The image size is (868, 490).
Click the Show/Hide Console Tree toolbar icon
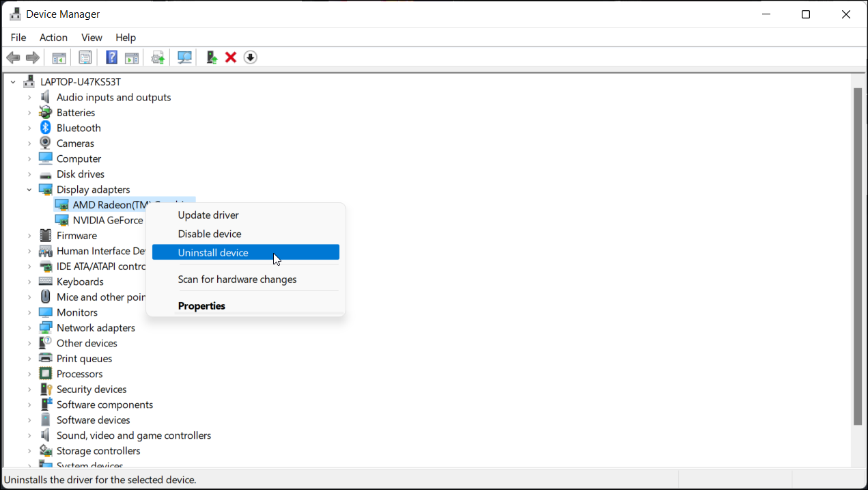click(59, 57)
